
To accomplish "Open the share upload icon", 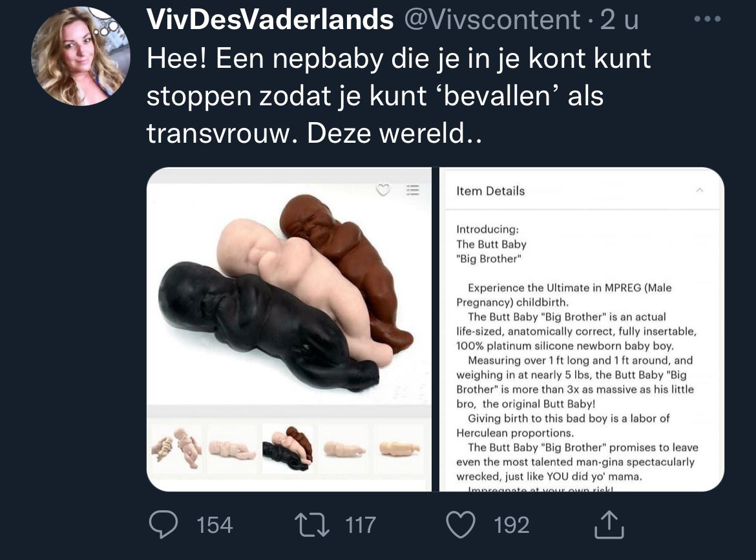I will (609, 524).
